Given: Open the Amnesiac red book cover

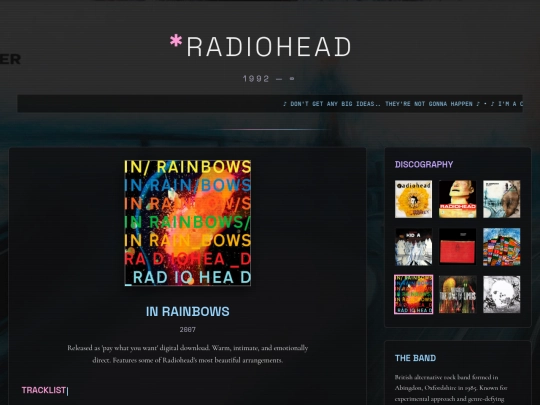Looking at the screenshot, I should (457, 247).
